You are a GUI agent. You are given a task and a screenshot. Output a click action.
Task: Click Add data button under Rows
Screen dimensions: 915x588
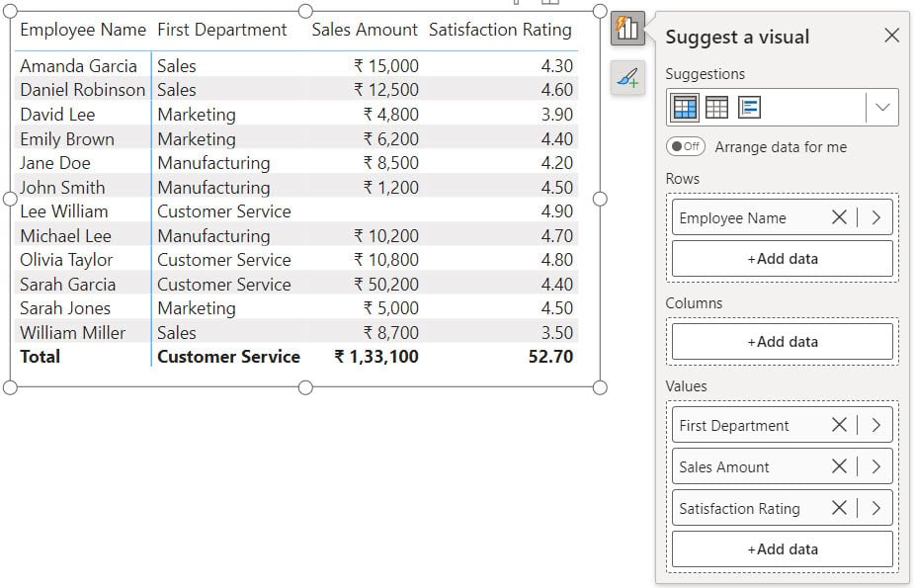[783, 258]
